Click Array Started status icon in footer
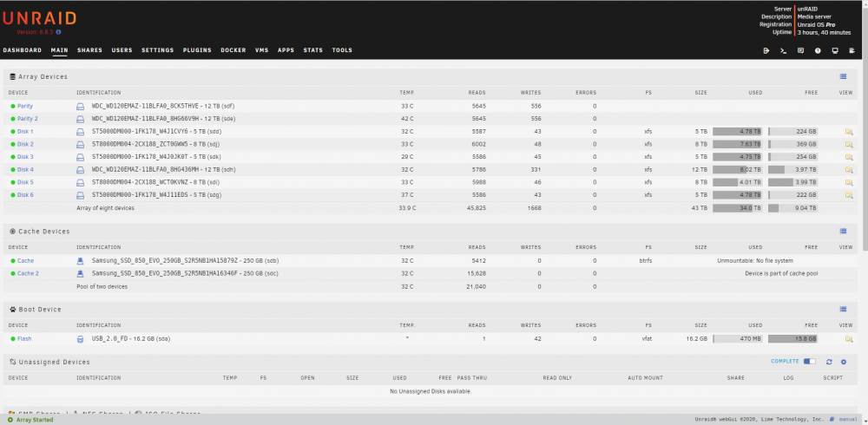868x425 pixels. [10, 420]
